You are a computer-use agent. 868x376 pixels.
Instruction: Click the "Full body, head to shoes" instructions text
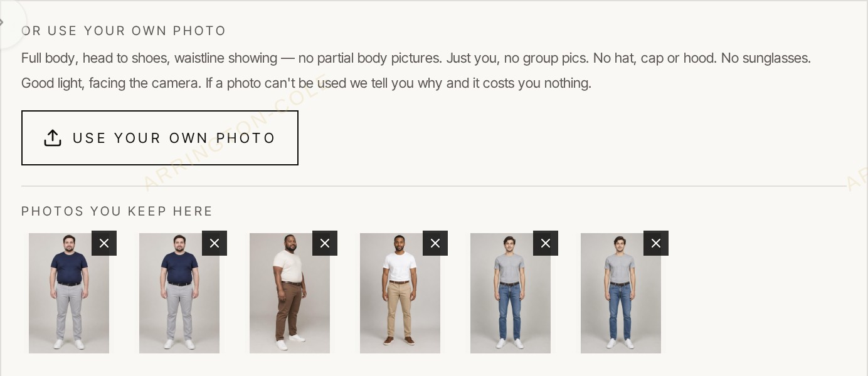pos(416,70)
